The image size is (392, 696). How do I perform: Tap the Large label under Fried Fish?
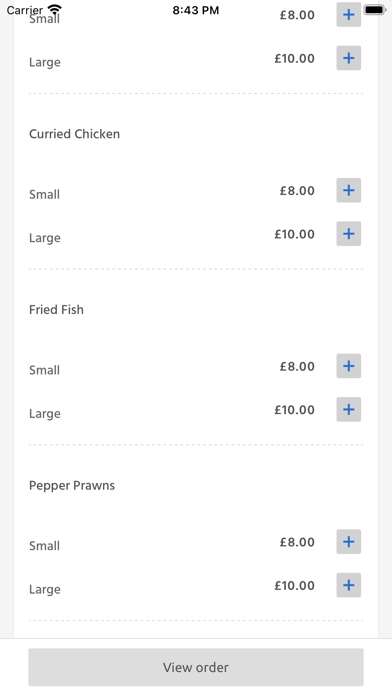pyautogui.click(x=45, y=414)
